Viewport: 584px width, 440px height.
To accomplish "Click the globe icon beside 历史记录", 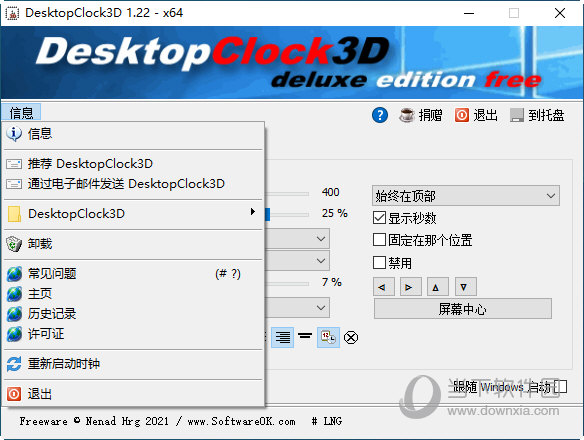I will point(15,314).
